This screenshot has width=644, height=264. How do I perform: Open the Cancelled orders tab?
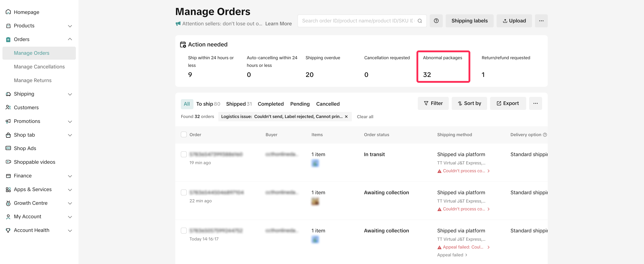pos(328,104)
